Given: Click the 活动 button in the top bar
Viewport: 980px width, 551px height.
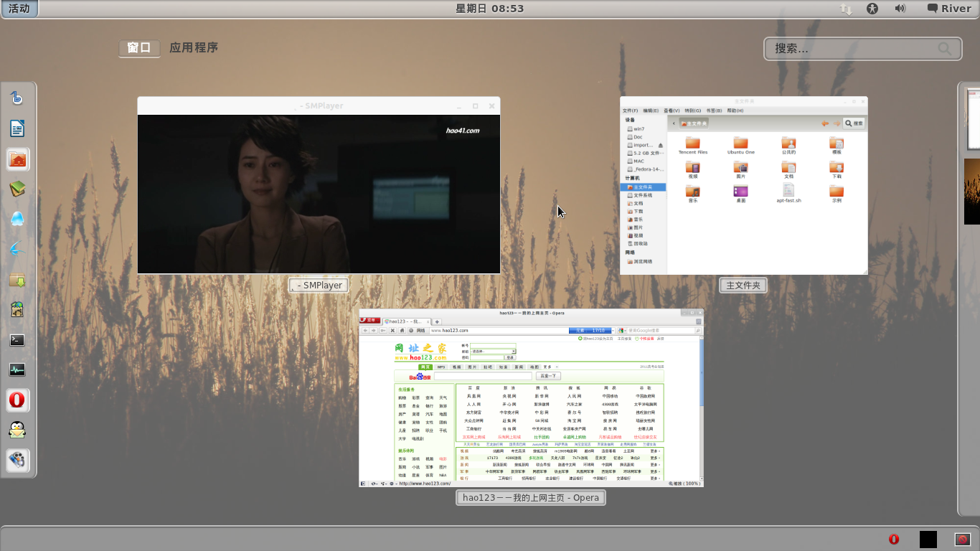Looking at the screenshot, I should point(19,9).
